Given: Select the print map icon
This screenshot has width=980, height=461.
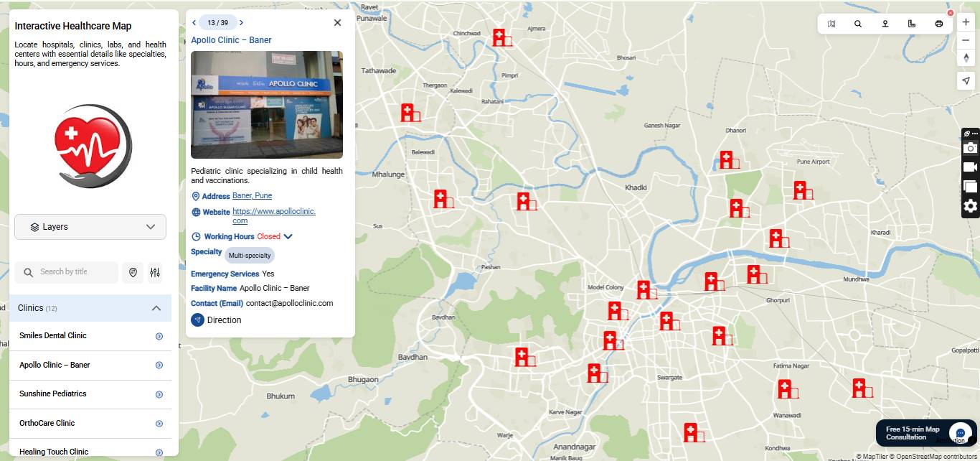Looking at the screenshot, I should (x=938, y=22).
